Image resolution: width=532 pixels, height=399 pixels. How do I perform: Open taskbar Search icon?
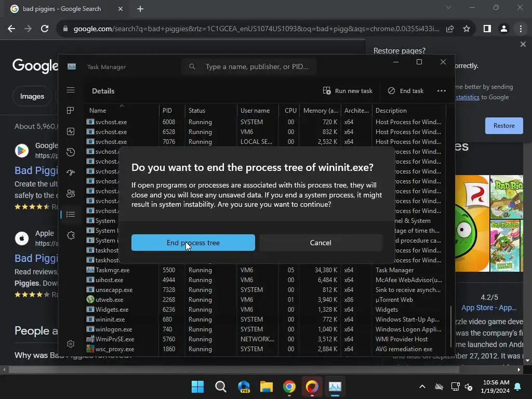pyautogui.click(x=220, y=387)
